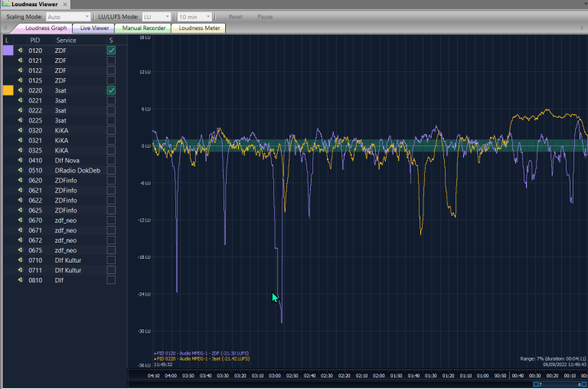Image resolution: width=588 pixels, height=389 pixels.
Task: Tick the Dlf Nova checkbox
Action: click(x=111, y=160)
